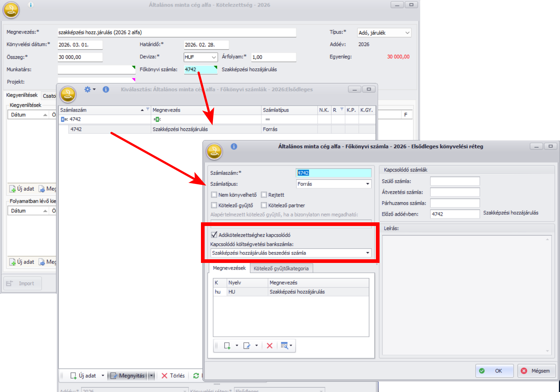The image size is (560, 392).
Task: Click the Szülő számla input field
Action: (x=455, y=181)
